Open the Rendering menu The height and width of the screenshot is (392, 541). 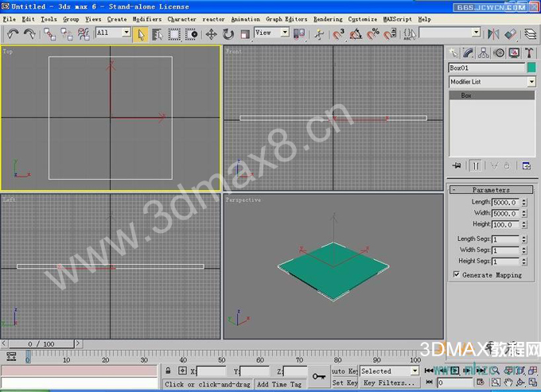[x=327, y=18]
